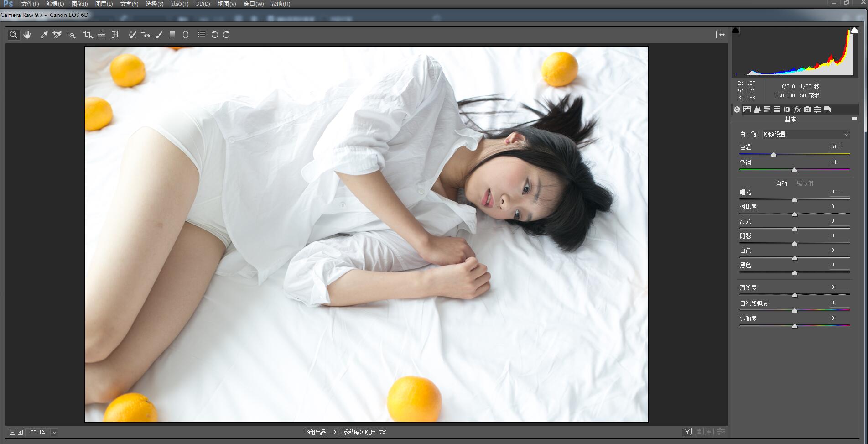
Task: Open the Tone Curve panel
Action: tap(748, 110)
